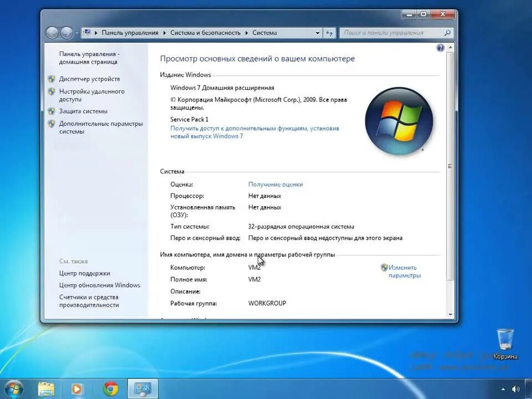532x399 pixels.
Task: Open Центр обновления Windows link
Action: [99, 285]
